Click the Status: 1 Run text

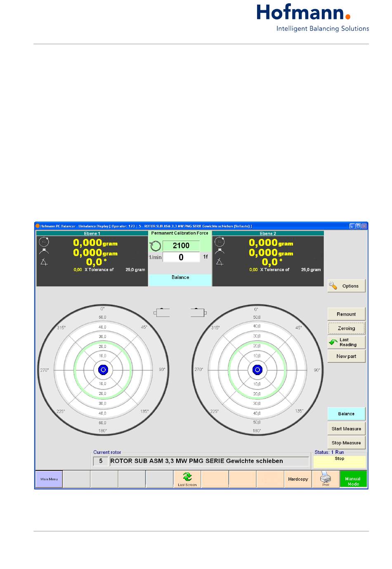(x=329, y=452)
